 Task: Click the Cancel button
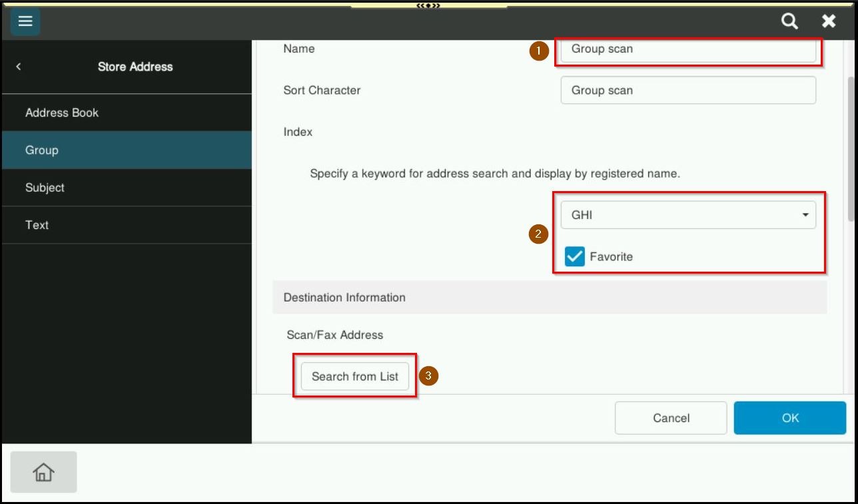[x=670, y=418]
